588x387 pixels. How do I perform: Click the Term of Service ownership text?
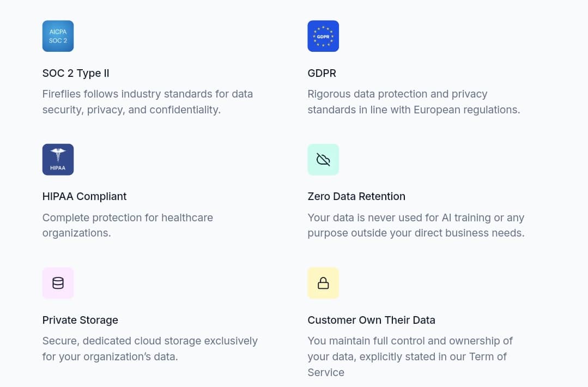[410, 356]
